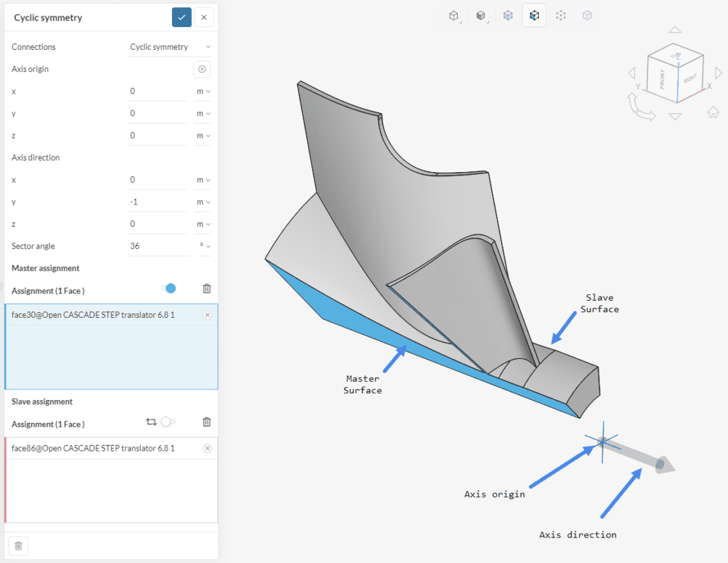Image resolution: width=728 pixels, height=563 pixels.
Task: Delete the master assignment using its trash icon
Action: (207, 289)
